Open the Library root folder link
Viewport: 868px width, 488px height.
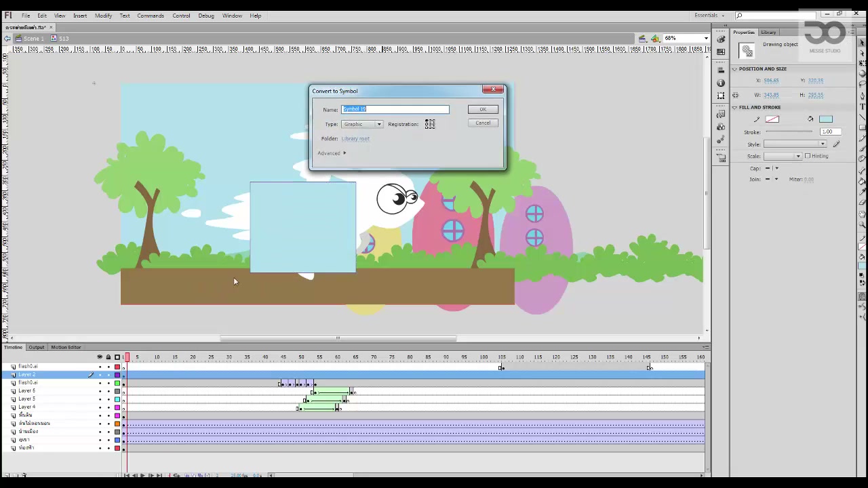[x=355, y=138]
